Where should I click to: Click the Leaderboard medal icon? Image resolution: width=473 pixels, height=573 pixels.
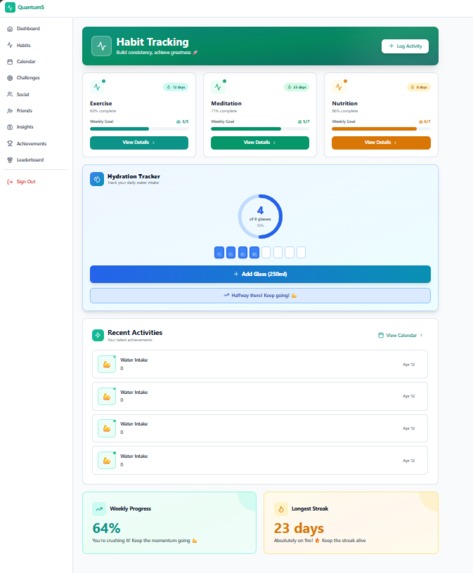click(10, 160)
